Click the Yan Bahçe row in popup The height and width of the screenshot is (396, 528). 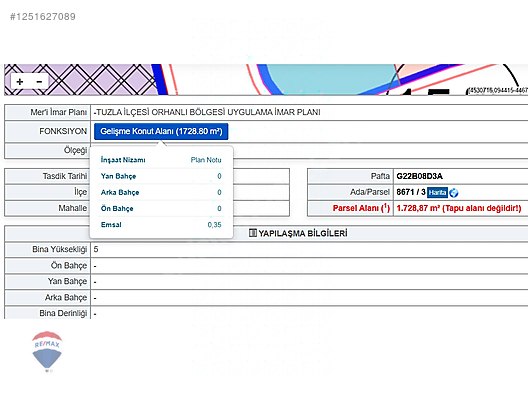(x=161, y=176)
